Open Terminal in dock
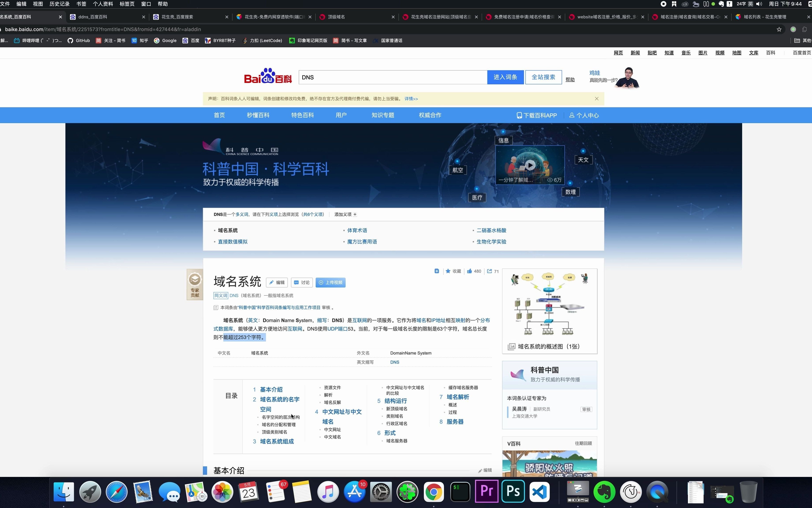This screenshot has width=812, height=508. pyautogui.click(x=460, y=492)
